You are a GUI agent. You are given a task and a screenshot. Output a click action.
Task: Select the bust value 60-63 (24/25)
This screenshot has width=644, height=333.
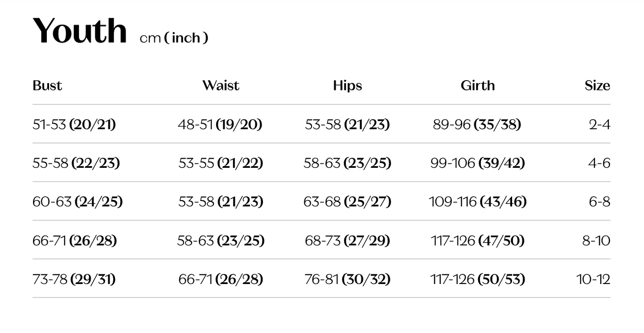(x=78, y=202)
